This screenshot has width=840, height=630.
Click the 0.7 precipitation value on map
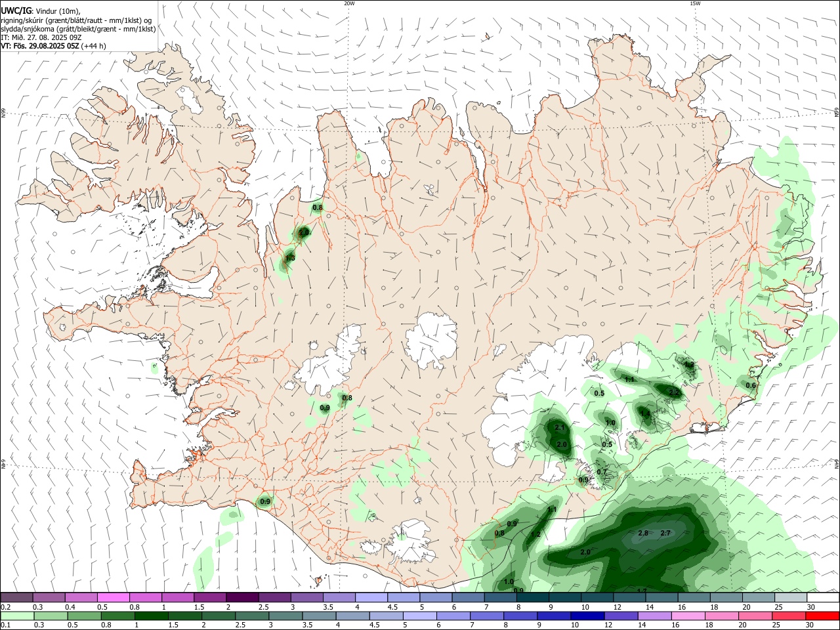(602, 472)
